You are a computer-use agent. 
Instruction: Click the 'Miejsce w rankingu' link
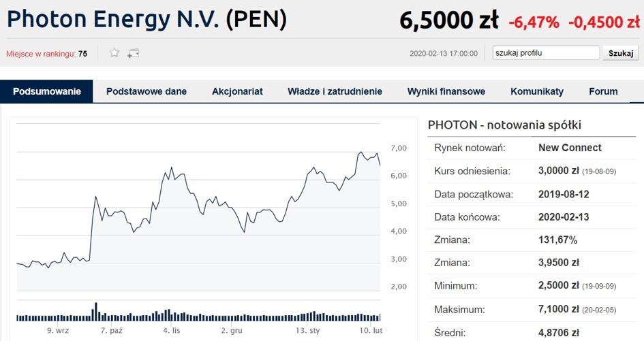coord(41,53)
